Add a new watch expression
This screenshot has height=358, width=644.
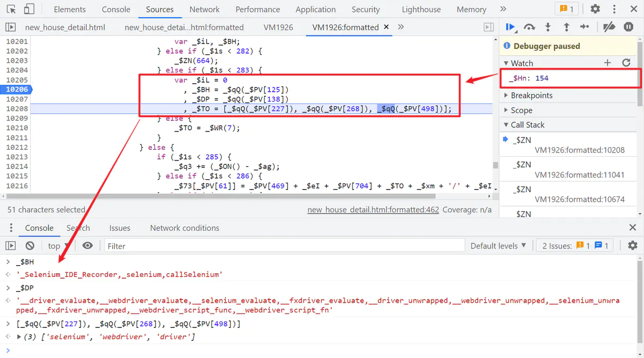pyautogui.click(x=608, y=63)
